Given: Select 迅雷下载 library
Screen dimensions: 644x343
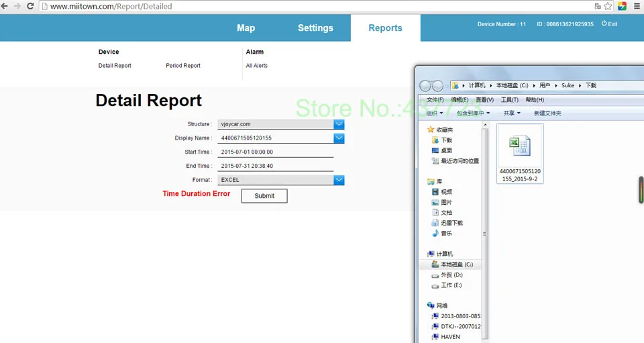Looking at the screenshot, I should [x=447, y=223].
